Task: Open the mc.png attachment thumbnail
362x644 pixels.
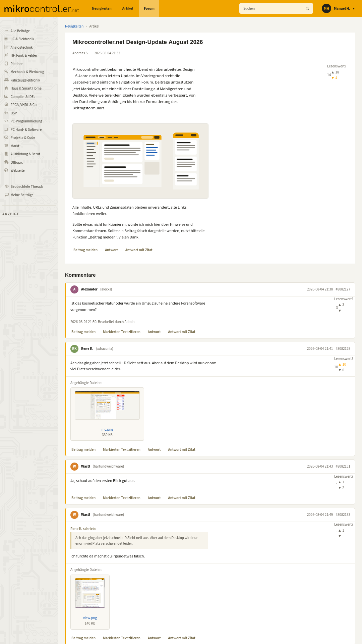Action: 107,405
